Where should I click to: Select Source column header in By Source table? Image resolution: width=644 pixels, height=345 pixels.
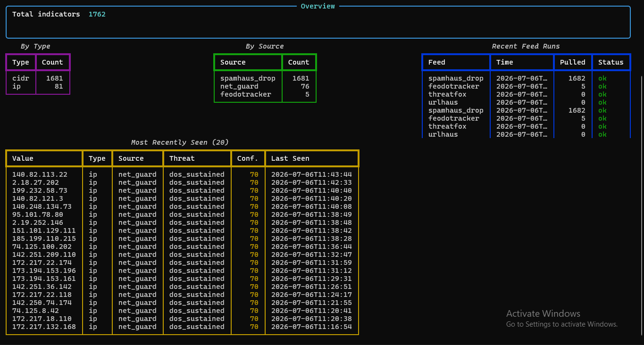[233, 62]
